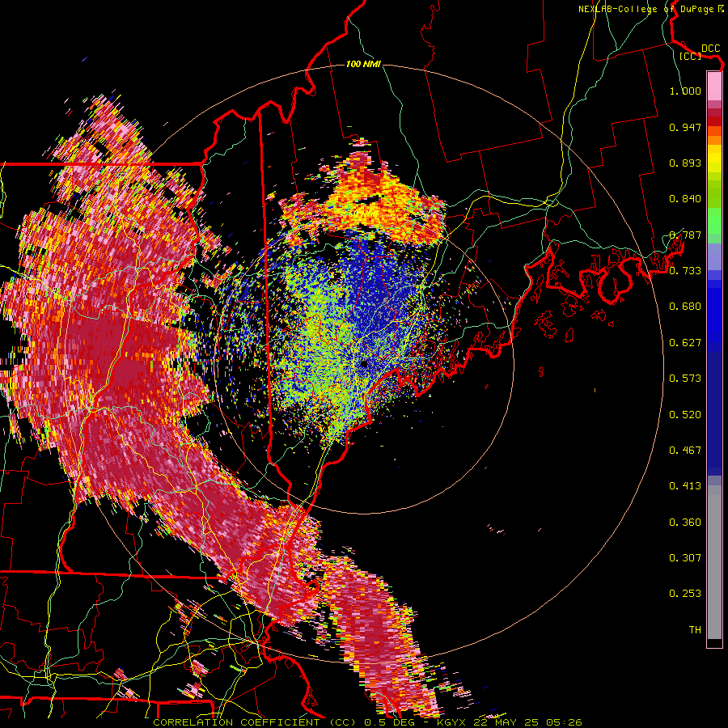Select the 0.307 scale value

[685, 558]
